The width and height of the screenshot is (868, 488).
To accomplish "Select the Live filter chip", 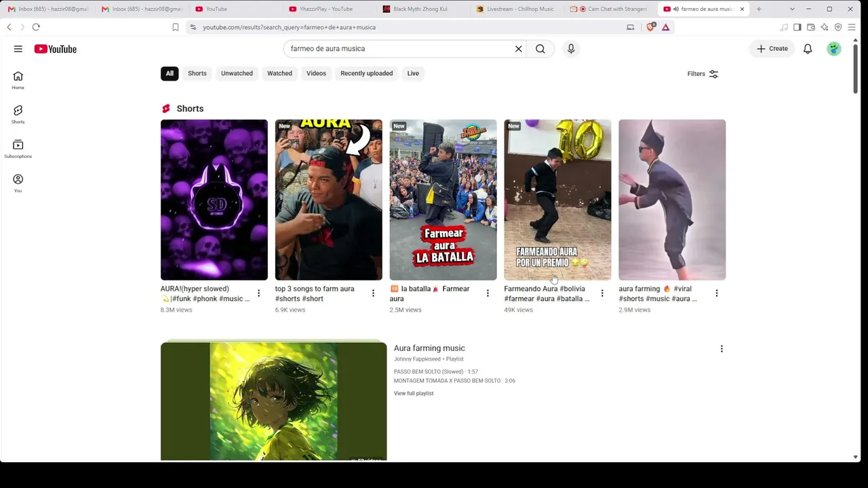I will tap(413, 73).
